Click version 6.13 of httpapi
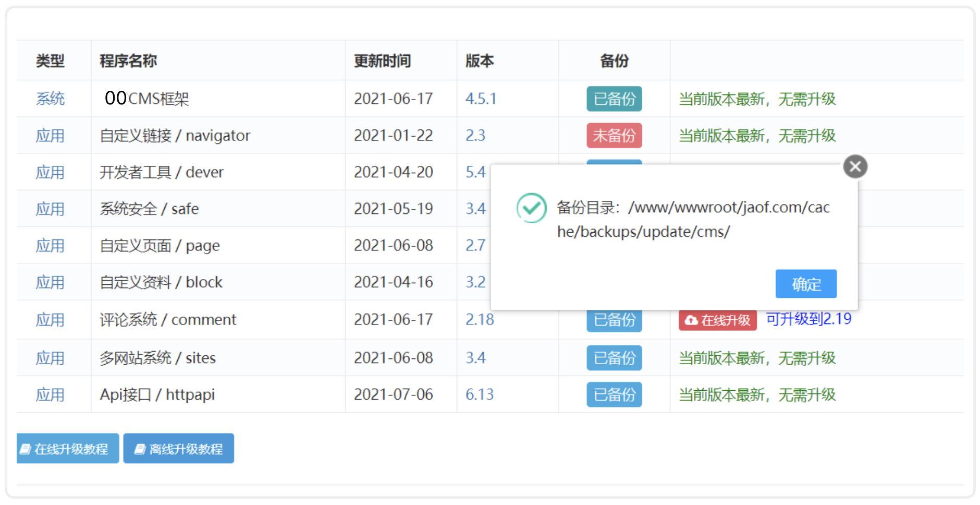The image size is (980, 505). click(x=480, y=394)
